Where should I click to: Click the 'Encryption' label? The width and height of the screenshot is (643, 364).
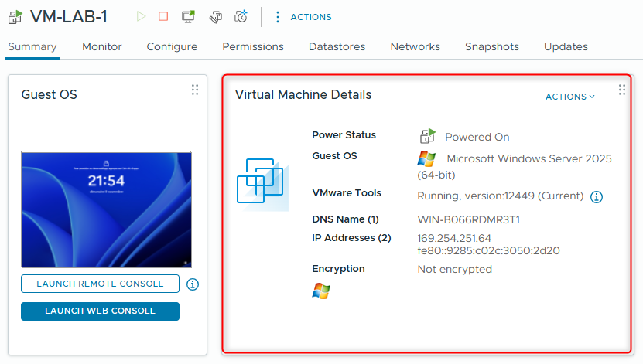(338, 269)
